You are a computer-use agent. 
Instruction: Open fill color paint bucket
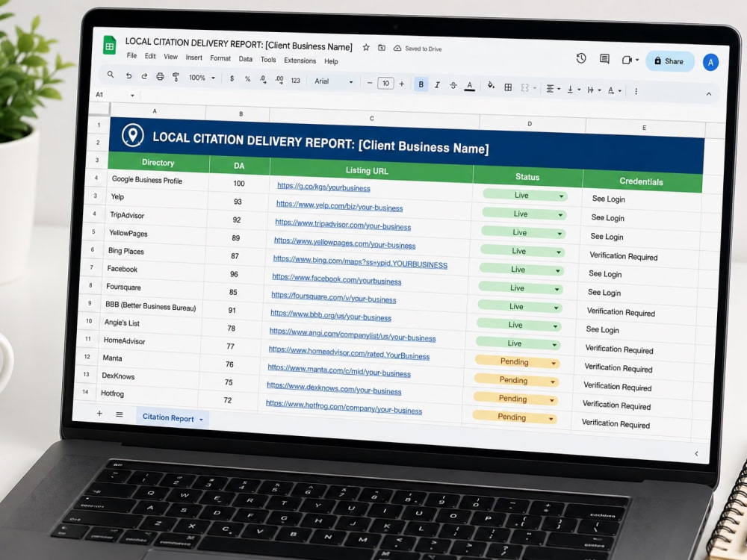(491, 86)
